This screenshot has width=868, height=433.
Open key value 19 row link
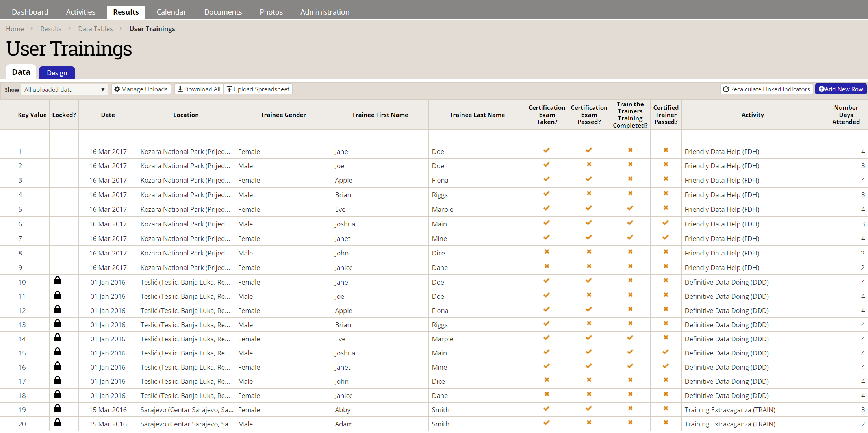(x=22, y=410)
